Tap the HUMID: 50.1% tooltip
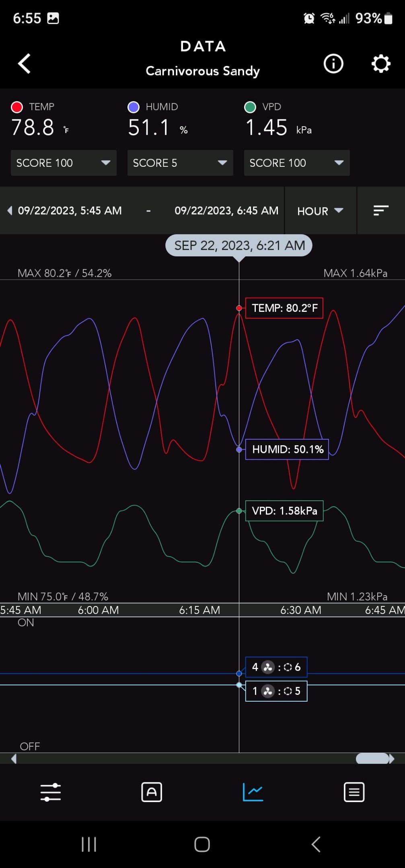The height and width of the screenshot is (868, 405). (287, 449)
